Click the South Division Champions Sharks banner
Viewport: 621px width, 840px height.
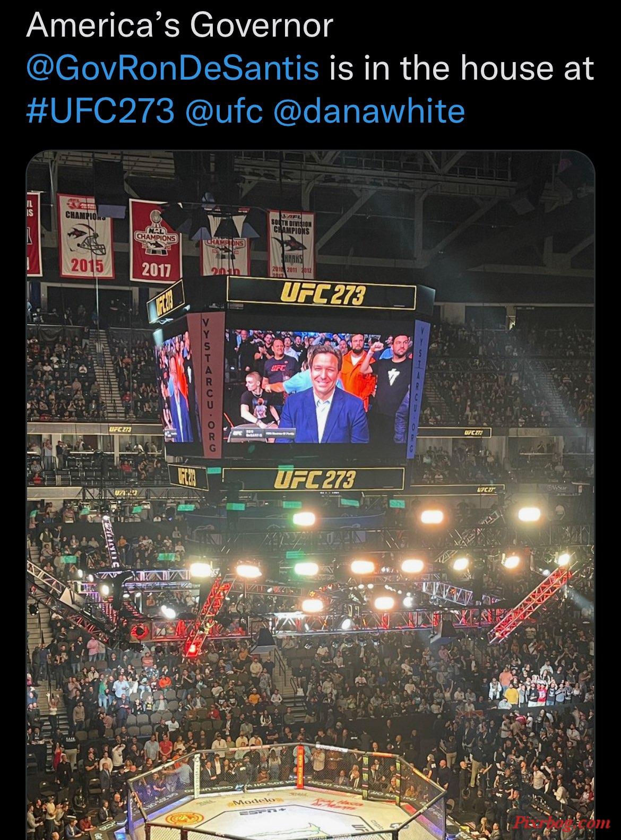[291, 241]
